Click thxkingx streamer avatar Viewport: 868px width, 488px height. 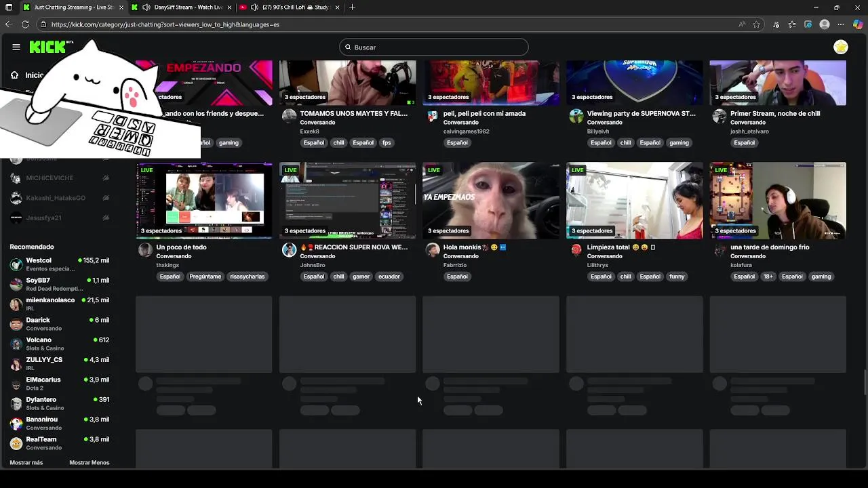pos(145,249)
